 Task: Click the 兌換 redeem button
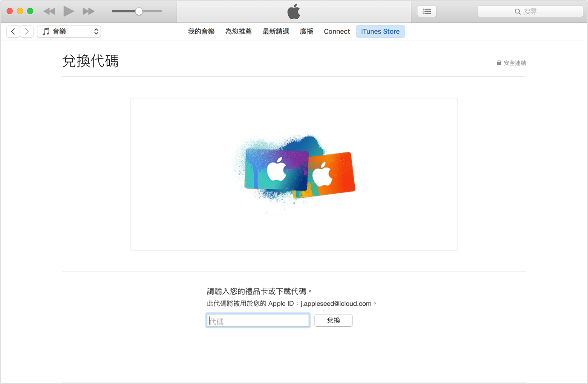coord(333,320)
